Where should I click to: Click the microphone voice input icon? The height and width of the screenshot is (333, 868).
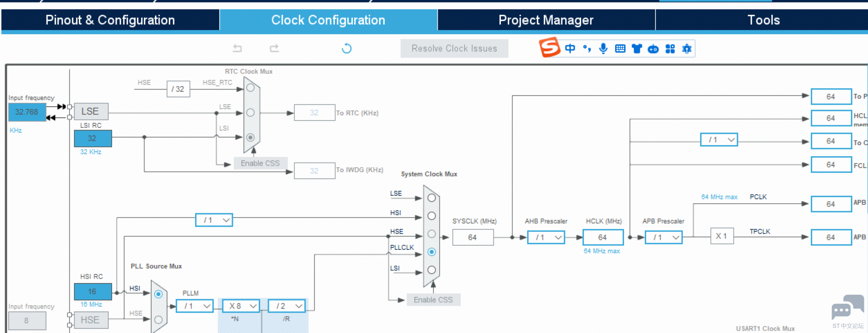[603, 48]
